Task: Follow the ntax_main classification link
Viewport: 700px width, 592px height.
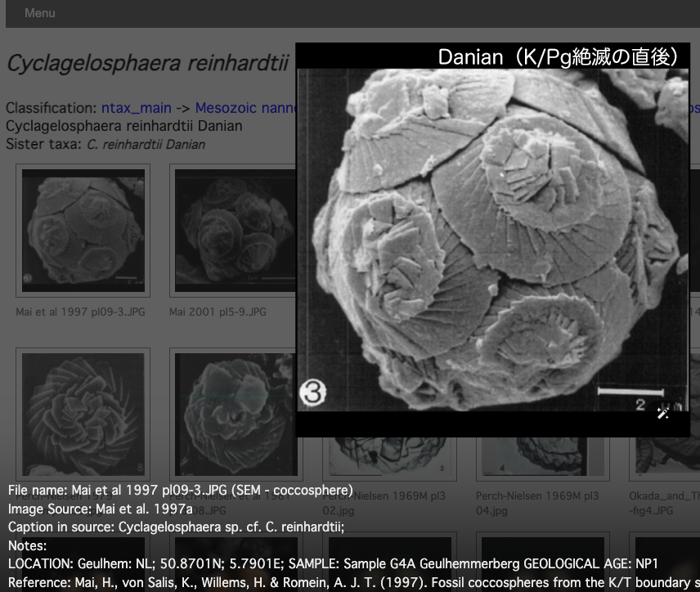Action: pyautogui.click(x=137, y=108)
